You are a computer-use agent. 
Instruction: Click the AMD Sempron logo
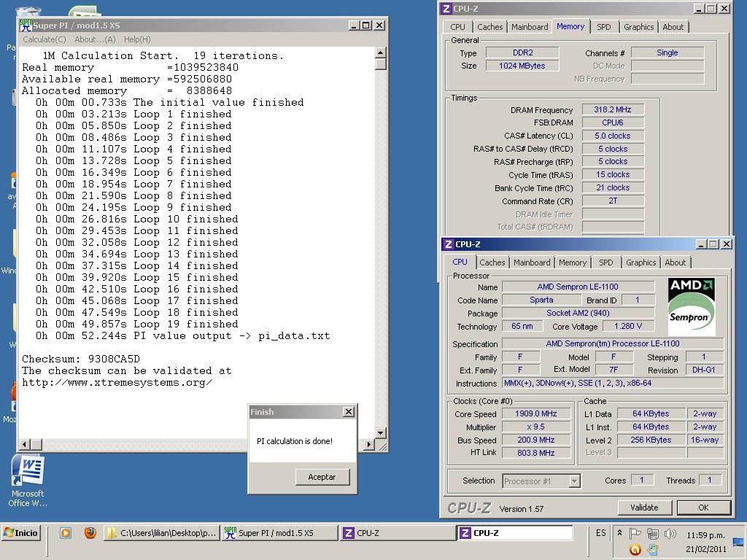click(x=692, y=307)
